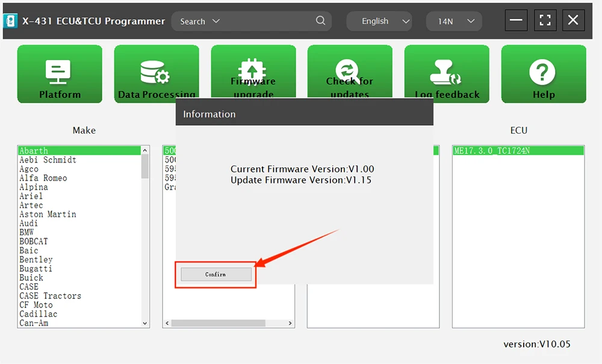Select ME17.3.0_TC1724N in ECU list
This screenshot has height=364, width=602.
[x=491, y=151]
